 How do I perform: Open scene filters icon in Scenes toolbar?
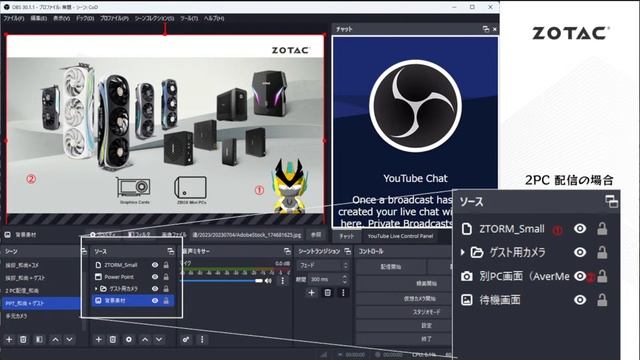[x=39, y=339]
